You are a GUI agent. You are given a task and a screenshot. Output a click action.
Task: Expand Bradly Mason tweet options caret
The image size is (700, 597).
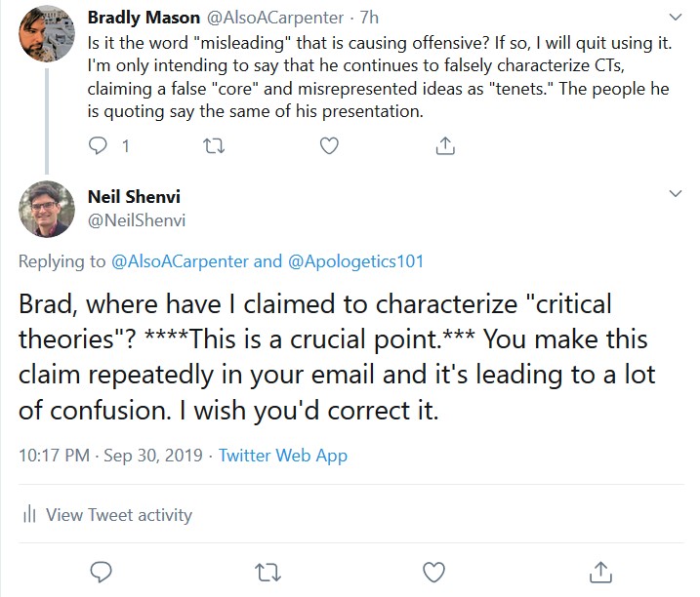tap(675, 18)
